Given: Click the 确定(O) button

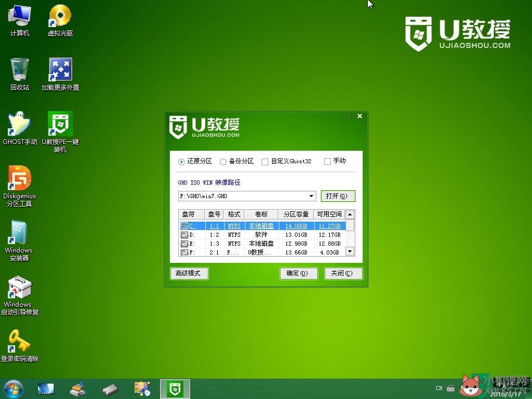Looking at the screenshot, I should click(299, 273).
